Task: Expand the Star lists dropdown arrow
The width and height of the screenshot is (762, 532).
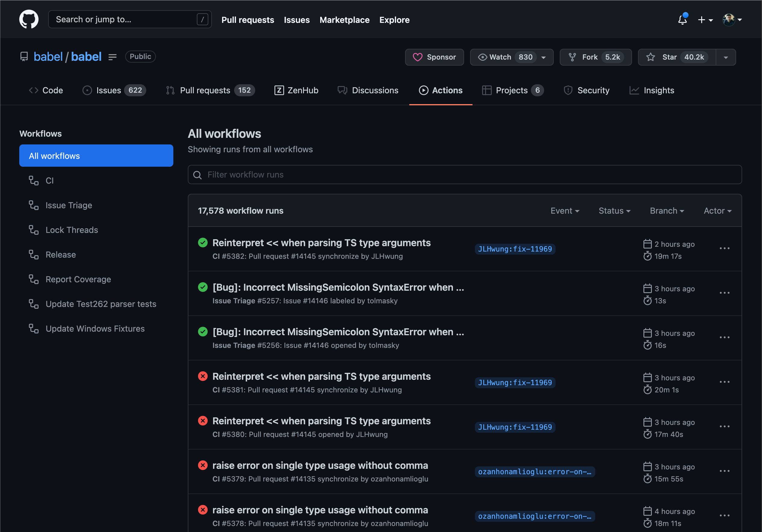Action: (726, 57)
